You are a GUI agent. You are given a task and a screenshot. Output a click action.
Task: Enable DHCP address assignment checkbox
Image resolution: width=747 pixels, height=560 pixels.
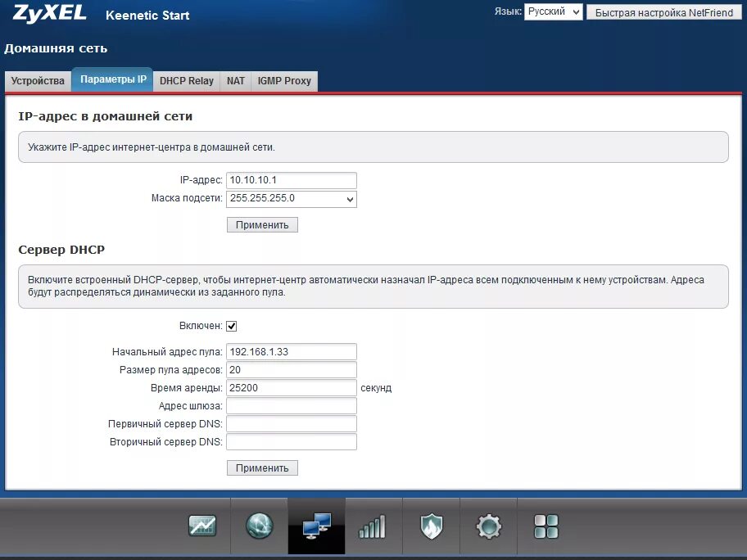click(x=232, y=325)
